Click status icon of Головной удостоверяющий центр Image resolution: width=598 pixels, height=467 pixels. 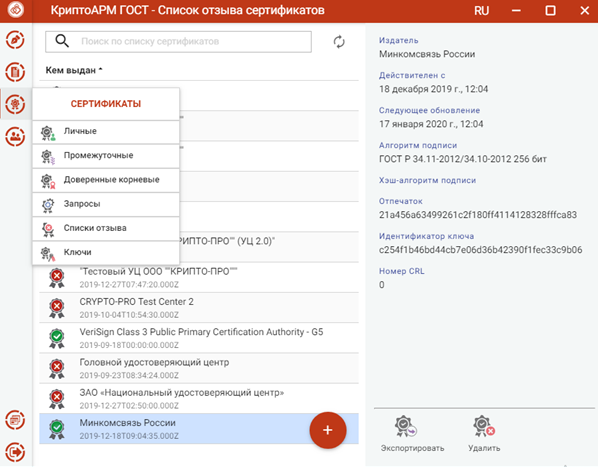click(57, 369)
